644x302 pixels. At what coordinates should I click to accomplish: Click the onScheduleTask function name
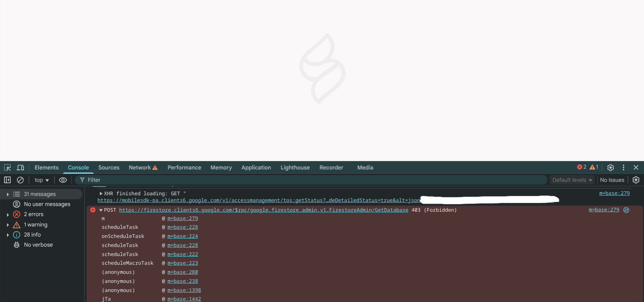coord(123,236)
